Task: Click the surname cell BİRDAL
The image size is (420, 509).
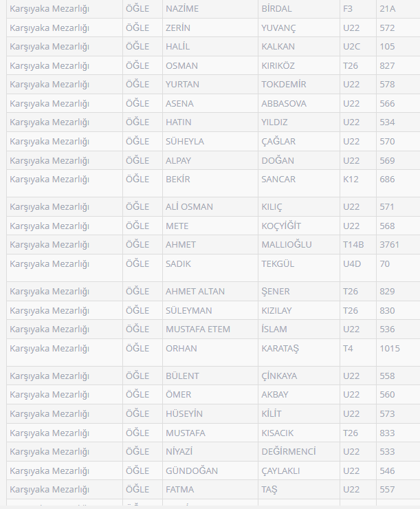Action: (x=276, y=9)
